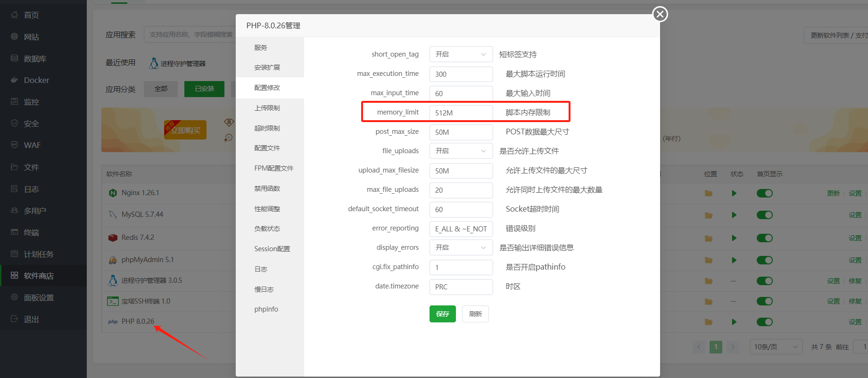Click the phpMyAdmin 5.1 app icon
Image resolution: width=868 pixels, height=378 pixels.
(x=113, y=260)
